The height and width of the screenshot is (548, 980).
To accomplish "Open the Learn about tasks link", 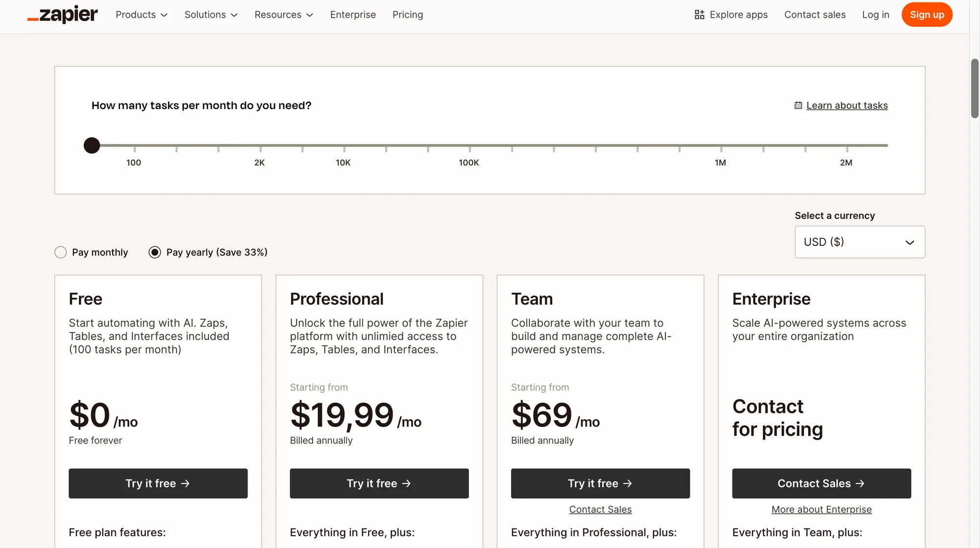I will 847,105.
